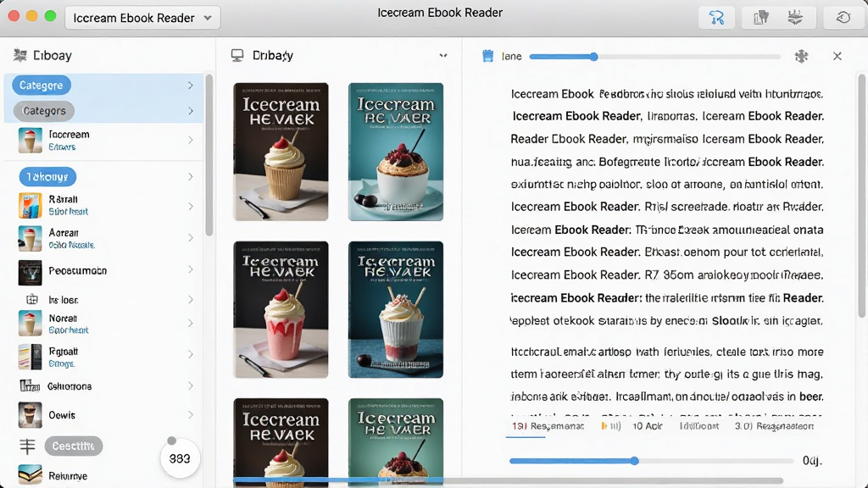Click the reader panel vertical scrollbar
868x488 pixels.
coord(861,196)
